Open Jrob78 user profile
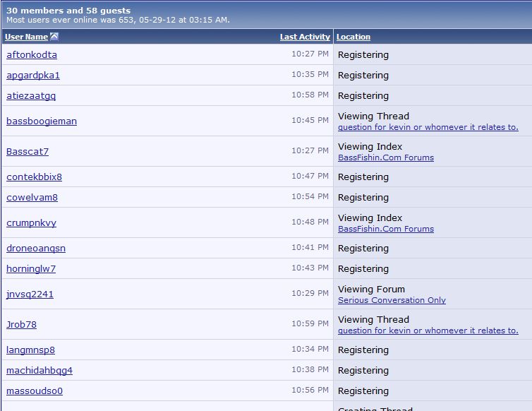This screenshot has width=532, height=411. click(x=21, y=325)
